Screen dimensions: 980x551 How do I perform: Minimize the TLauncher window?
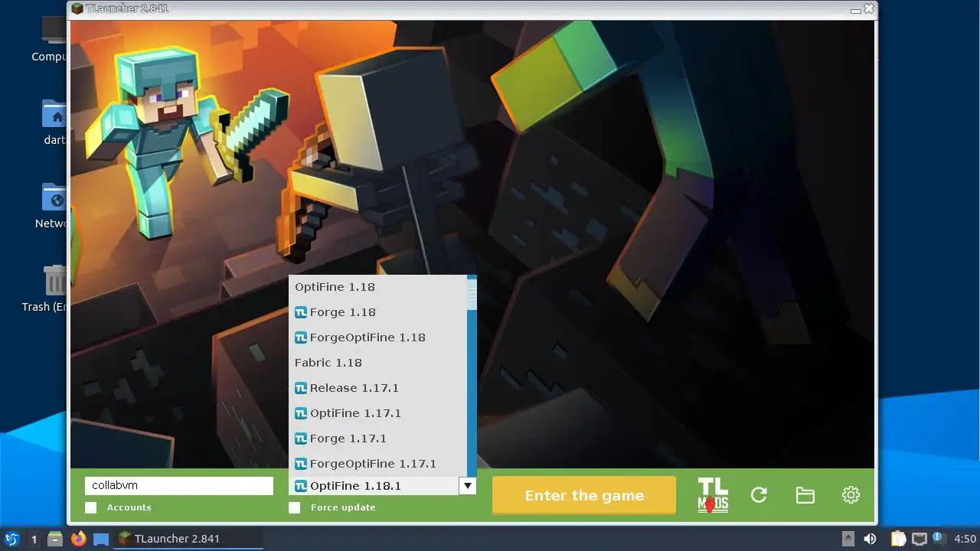[x=855, y=10]
